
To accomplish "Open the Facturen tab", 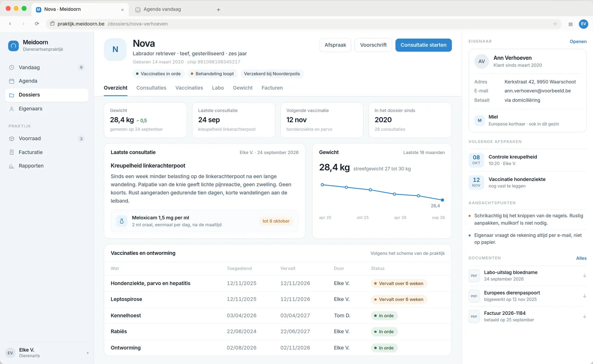I will [272, 88].
